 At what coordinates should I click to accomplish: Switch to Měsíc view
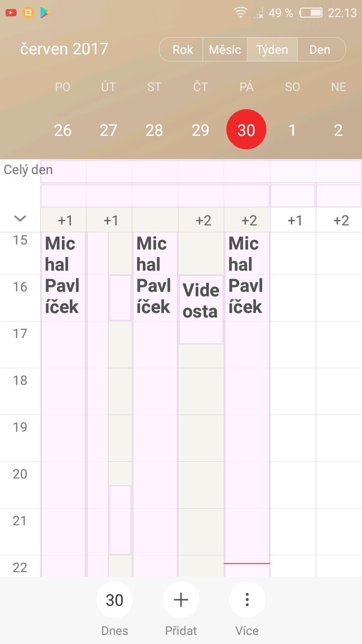[x=225, y=50]
